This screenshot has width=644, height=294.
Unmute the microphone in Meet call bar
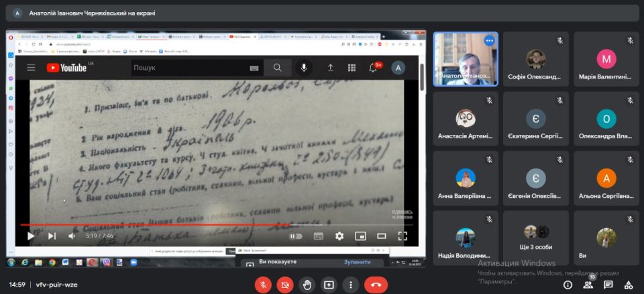(263, 285)
